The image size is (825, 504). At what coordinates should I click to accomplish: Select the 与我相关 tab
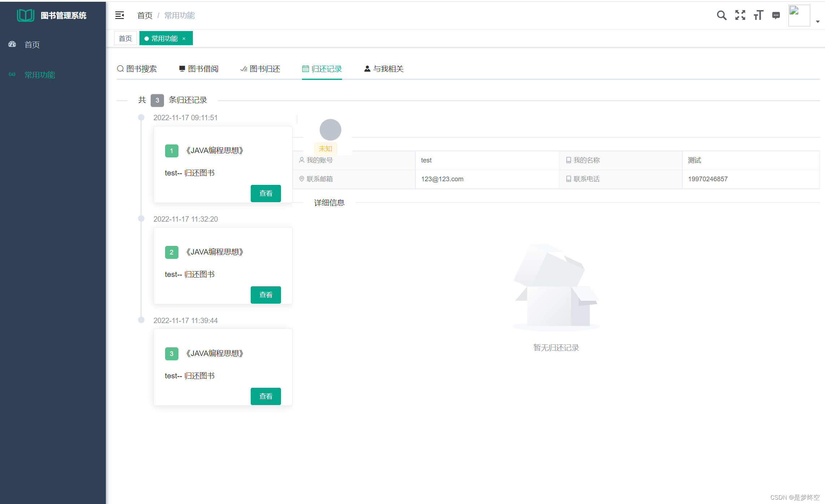pyautogui.click(x=384, y=69)
